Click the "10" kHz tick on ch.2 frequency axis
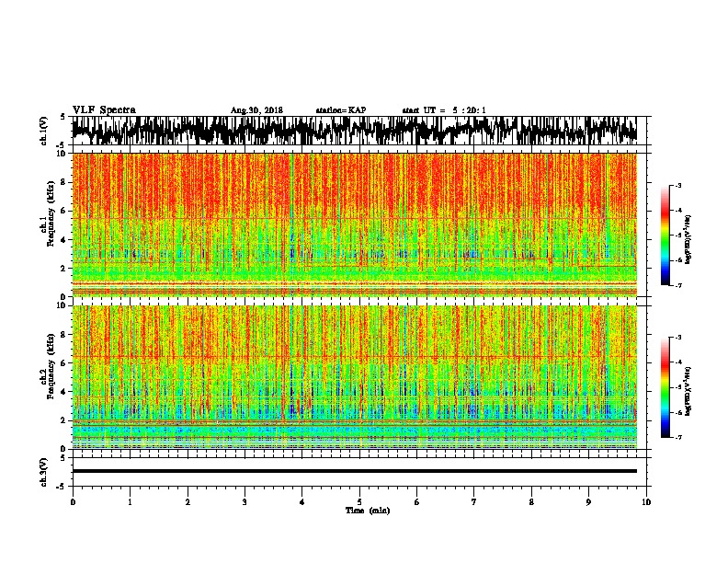This screenshot has width=728, height=563. pyautogui.click(x=63, y=305)
